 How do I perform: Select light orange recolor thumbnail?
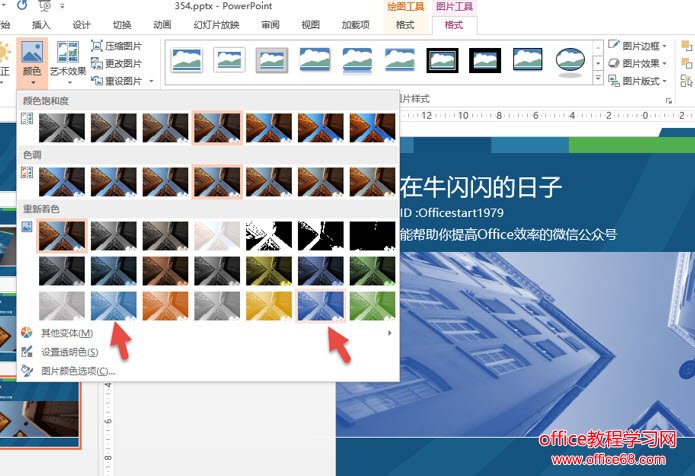coord(165,306)
